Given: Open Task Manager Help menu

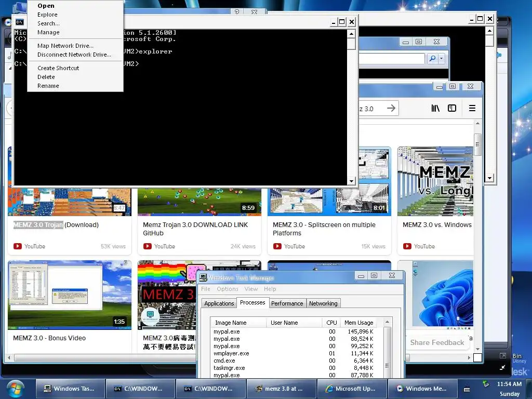Looking at the screenshot, I should coord(270,289).
